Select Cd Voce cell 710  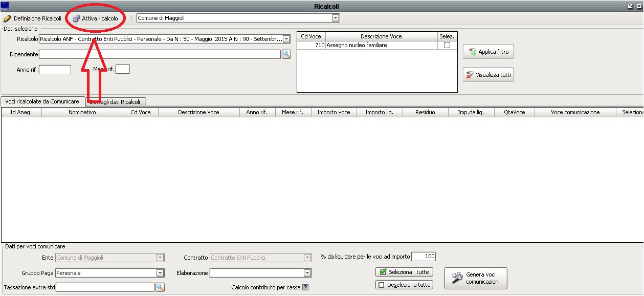point(311,45)
